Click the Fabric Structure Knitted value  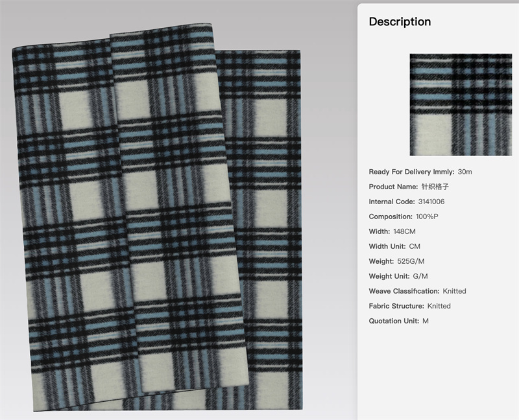(x=439, y=306)
